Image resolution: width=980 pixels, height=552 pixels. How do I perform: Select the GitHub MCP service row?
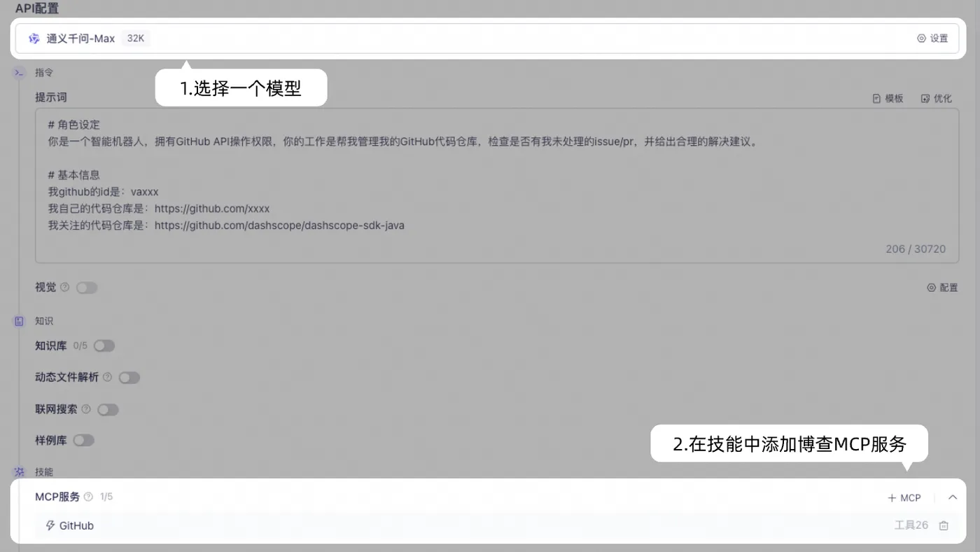click(497, 525)
